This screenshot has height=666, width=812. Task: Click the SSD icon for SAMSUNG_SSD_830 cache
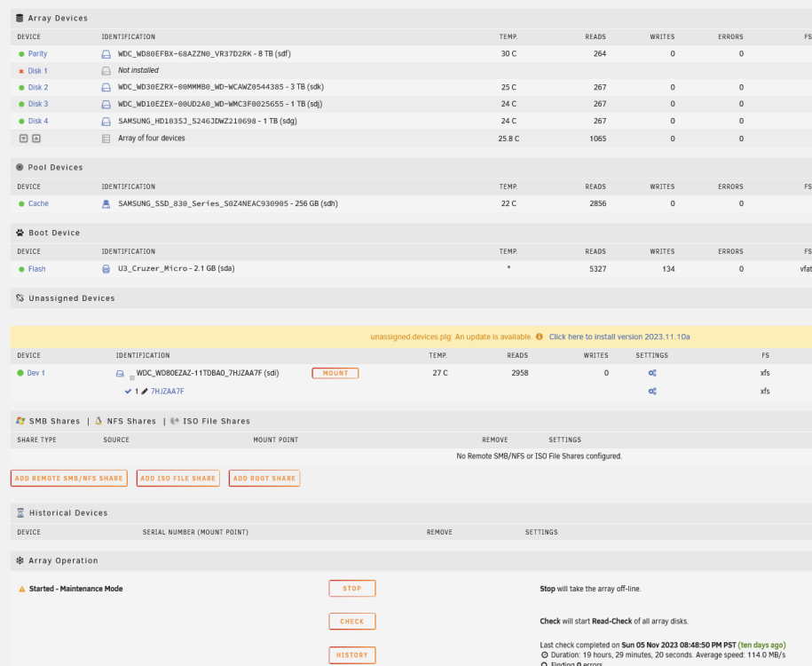point(106,203)
